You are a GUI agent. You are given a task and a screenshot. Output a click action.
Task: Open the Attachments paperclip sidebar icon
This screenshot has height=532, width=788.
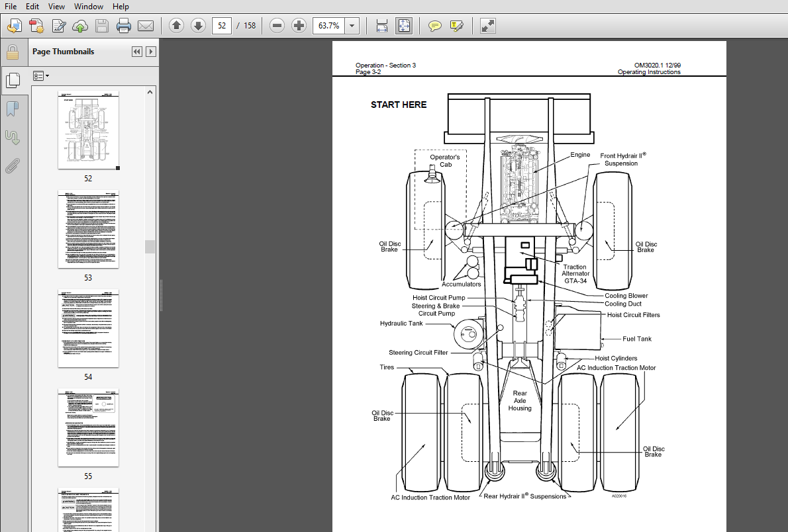point(13,166)
